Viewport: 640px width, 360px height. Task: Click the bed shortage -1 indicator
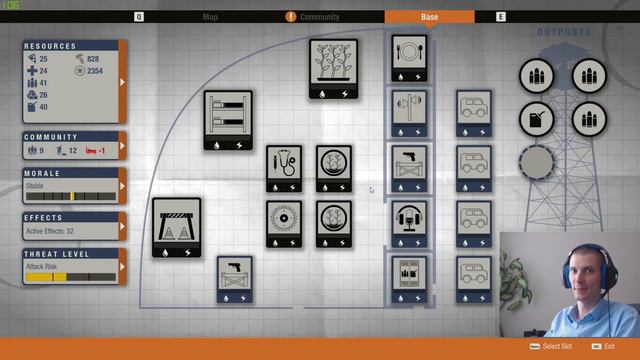point(96,151)
